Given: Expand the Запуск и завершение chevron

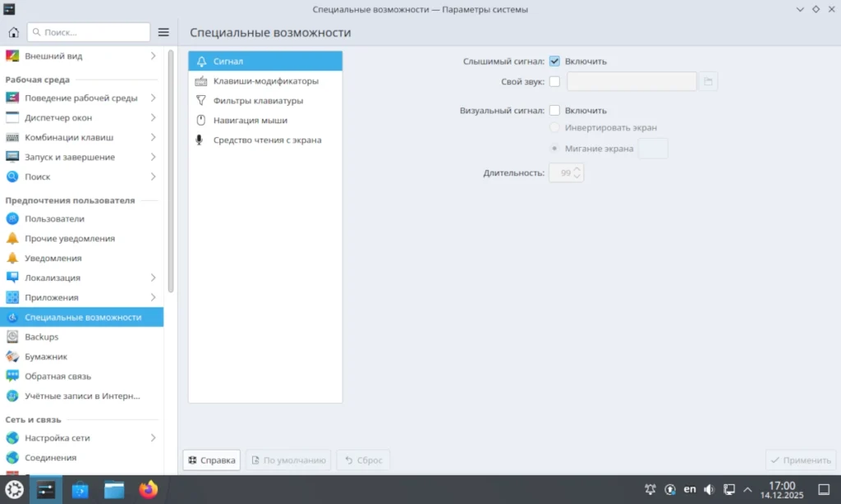Looking at the screenshot, I should 153,157.
